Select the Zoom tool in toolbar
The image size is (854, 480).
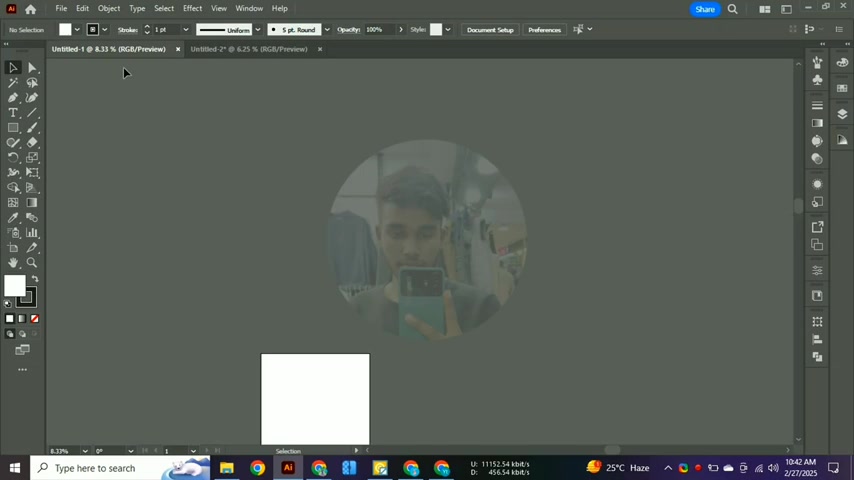[x=32, y=263]
